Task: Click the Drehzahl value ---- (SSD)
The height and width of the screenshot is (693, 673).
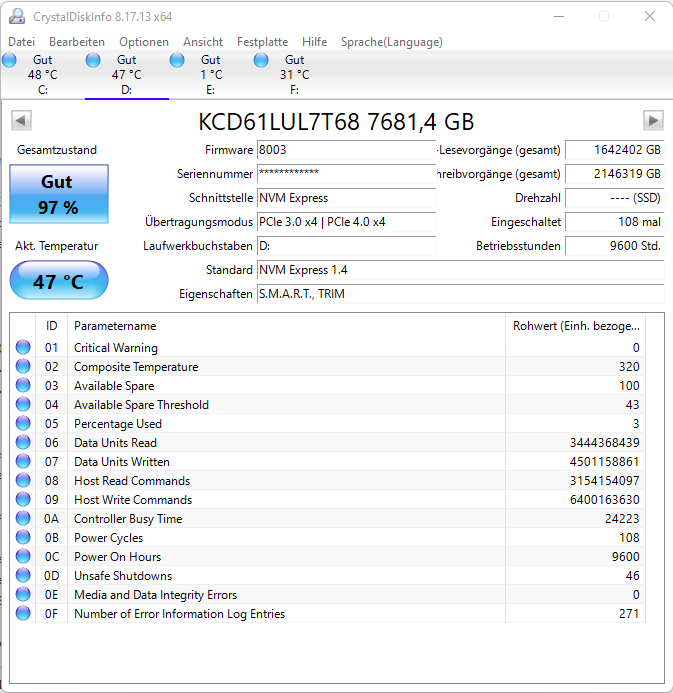Action: point(615,198)
